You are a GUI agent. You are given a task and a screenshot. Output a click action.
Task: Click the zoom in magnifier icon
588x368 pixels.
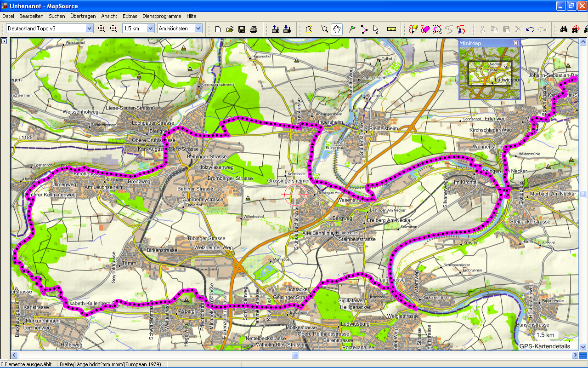click(x=102, y=29)
